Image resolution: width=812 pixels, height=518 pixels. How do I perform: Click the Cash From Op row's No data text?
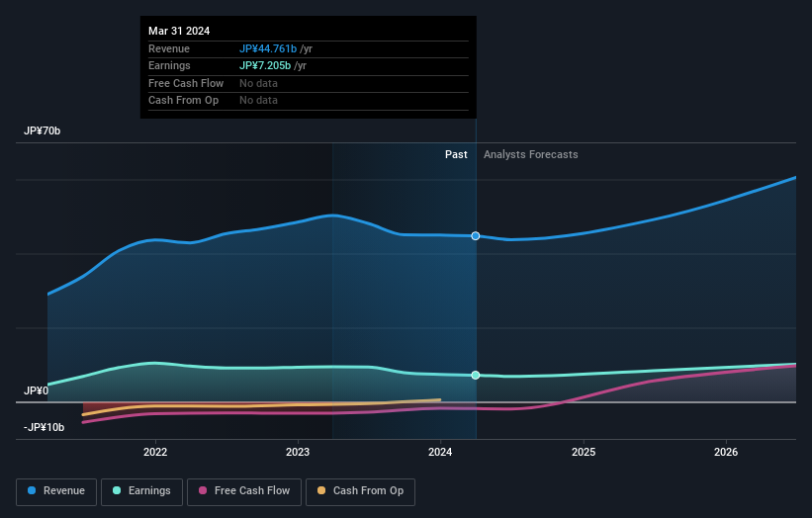click(x=258, y=101)
